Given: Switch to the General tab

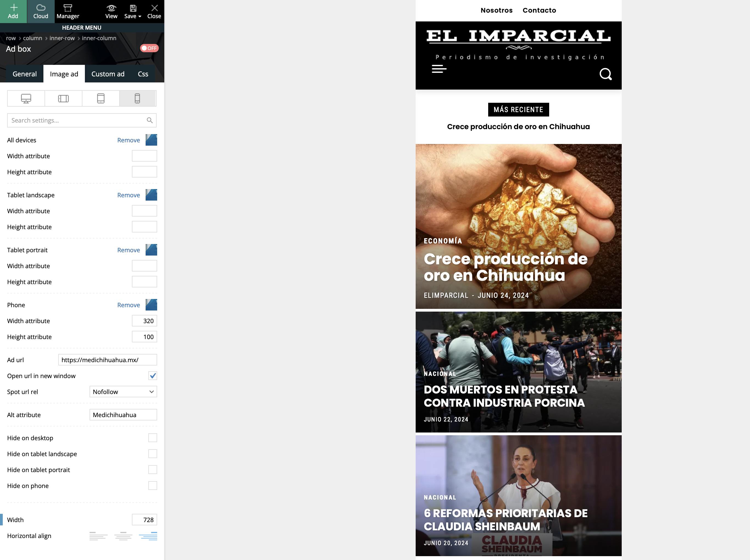Looking at the screenshot, I should point(24,74).
